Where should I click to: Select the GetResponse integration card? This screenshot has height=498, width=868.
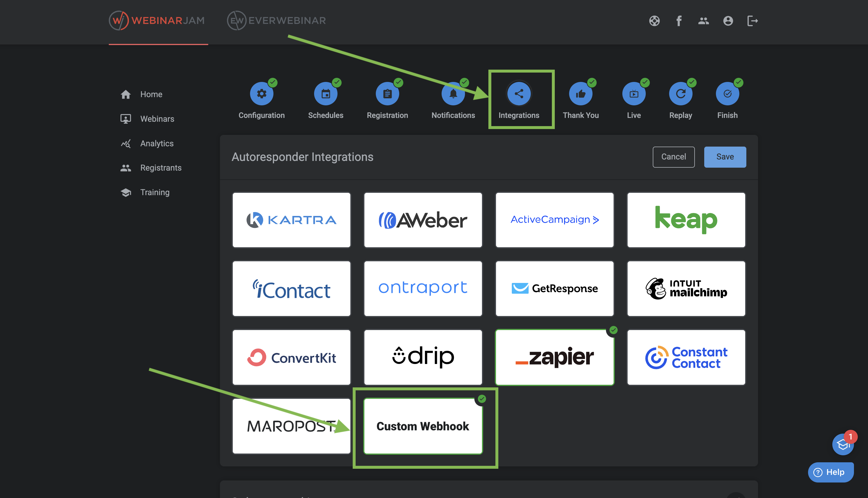pyautogui.click(x=554, y=289)
